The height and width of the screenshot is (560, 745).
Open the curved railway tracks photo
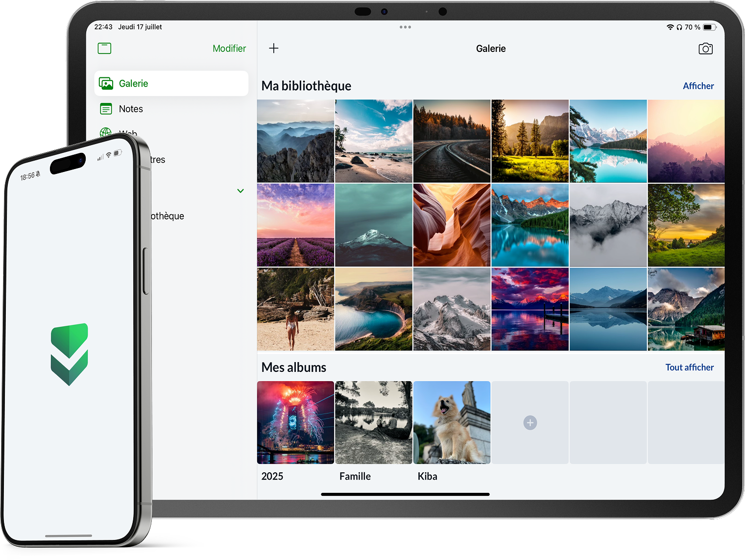[x=452, y=141]
